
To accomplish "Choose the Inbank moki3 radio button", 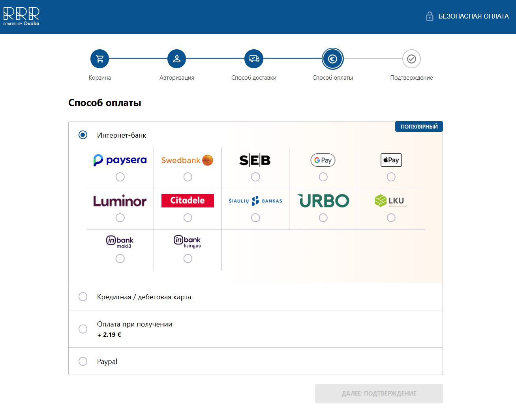I will (120, 259).
